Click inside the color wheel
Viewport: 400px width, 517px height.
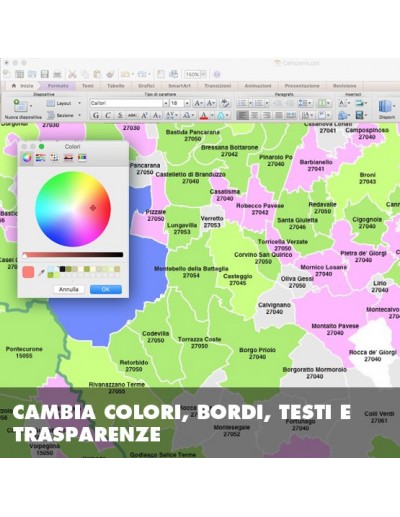[73, 209]
